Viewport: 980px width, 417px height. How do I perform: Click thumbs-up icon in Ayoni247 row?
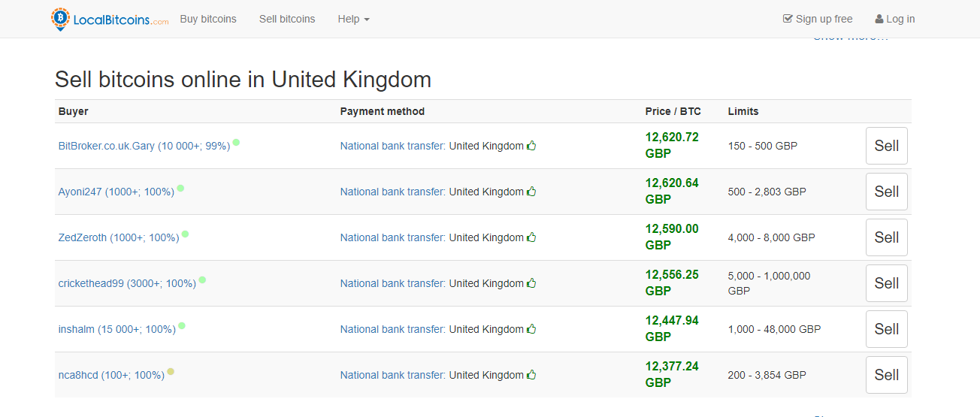coord(531,192)
